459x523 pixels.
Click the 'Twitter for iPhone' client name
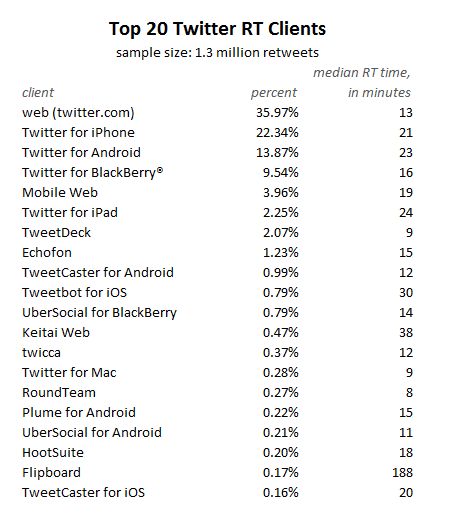click(x=78, y=132)
